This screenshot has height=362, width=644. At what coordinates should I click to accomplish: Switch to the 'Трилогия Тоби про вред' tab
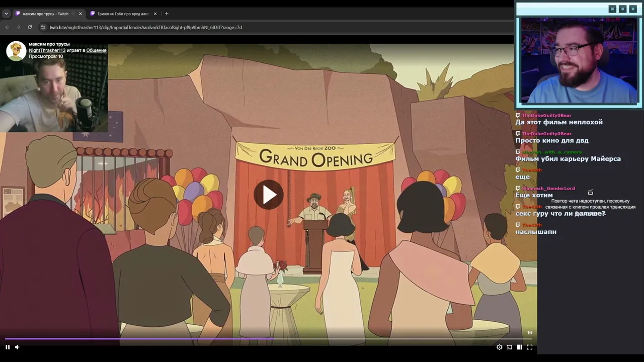tap(123, 14)
